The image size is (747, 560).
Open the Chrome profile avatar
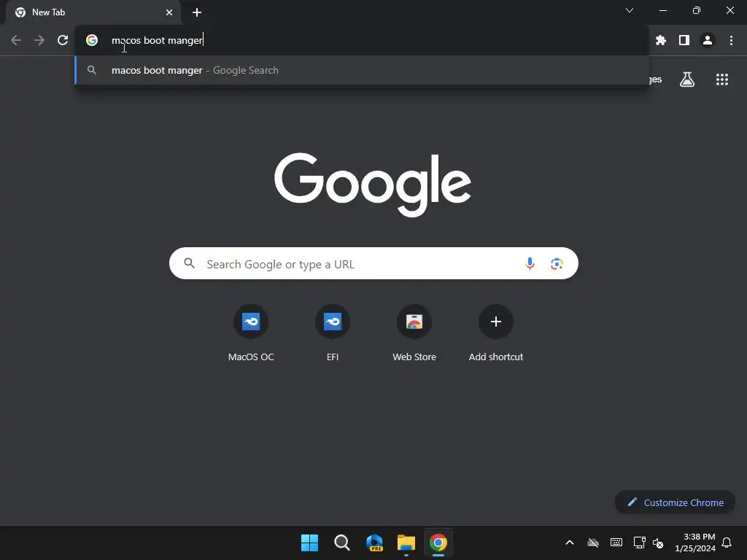[x=708, y=41]
